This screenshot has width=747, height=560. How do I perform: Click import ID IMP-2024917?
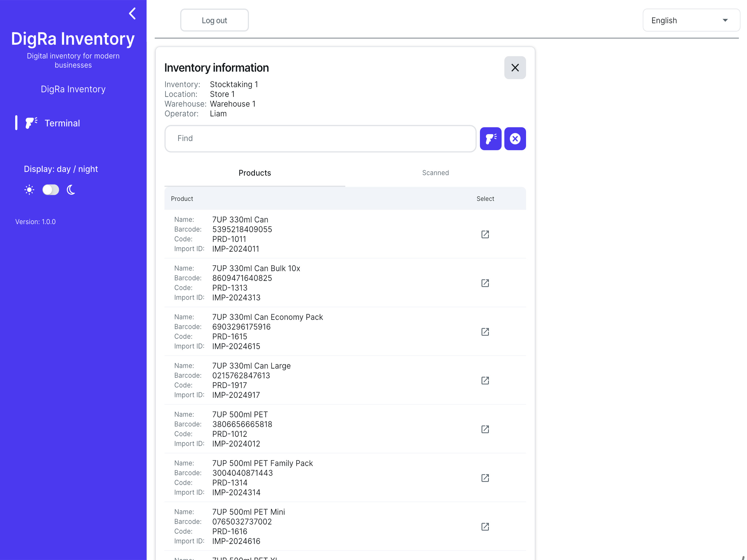click(236, 395)
